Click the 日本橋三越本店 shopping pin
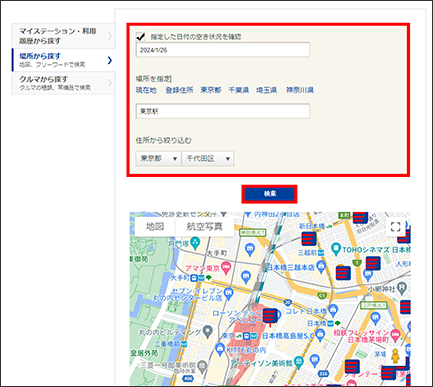 (321, 266)
